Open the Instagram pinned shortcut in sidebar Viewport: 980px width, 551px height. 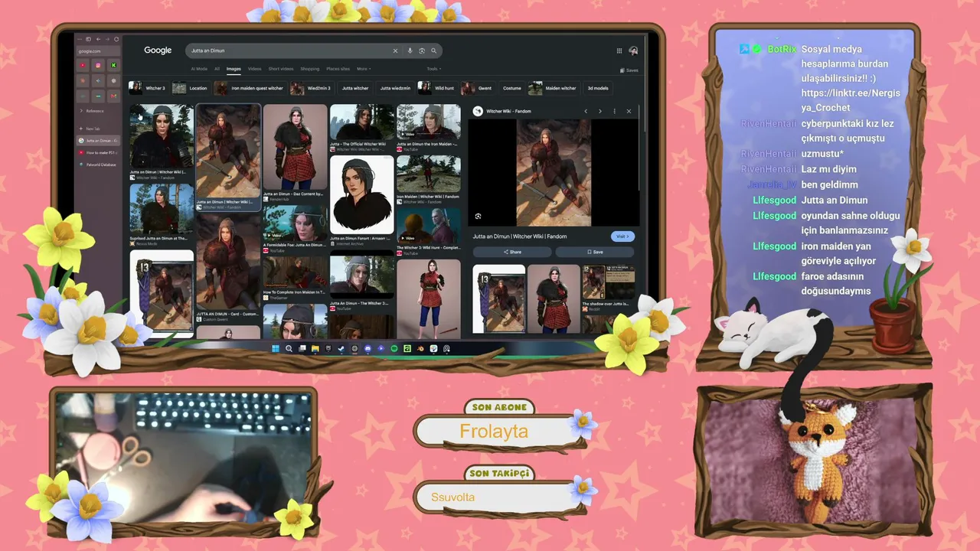[98, 65]
